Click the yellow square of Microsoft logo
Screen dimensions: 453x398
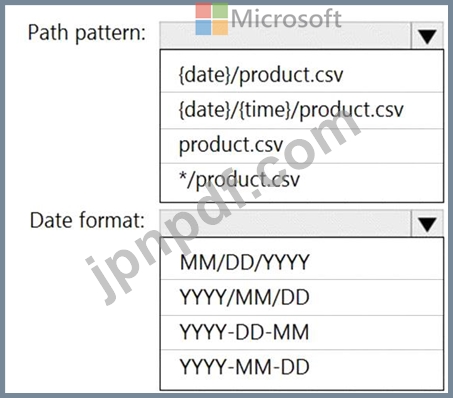220,27
